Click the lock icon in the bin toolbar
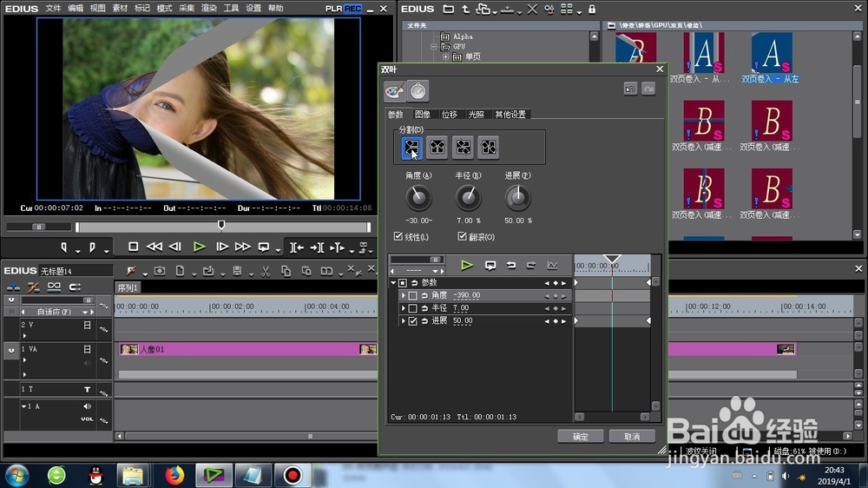The image size is (868, 488). pos(592,9)
